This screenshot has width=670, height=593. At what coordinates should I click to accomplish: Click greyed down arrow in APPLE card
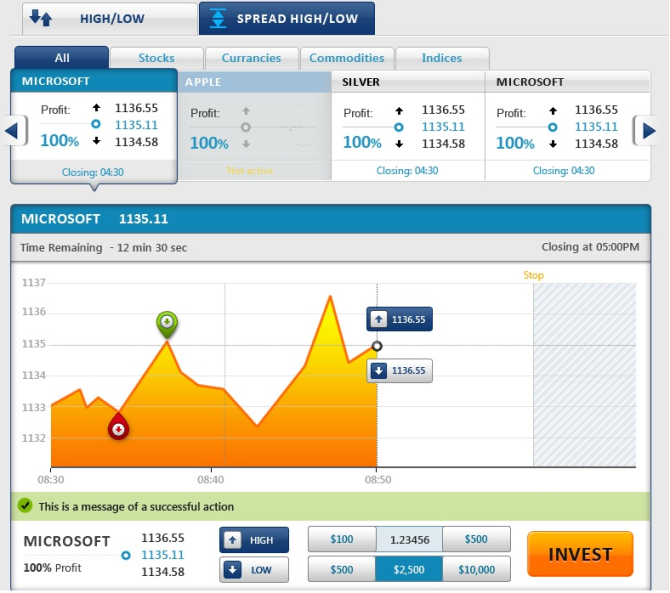tap(246, 144)
